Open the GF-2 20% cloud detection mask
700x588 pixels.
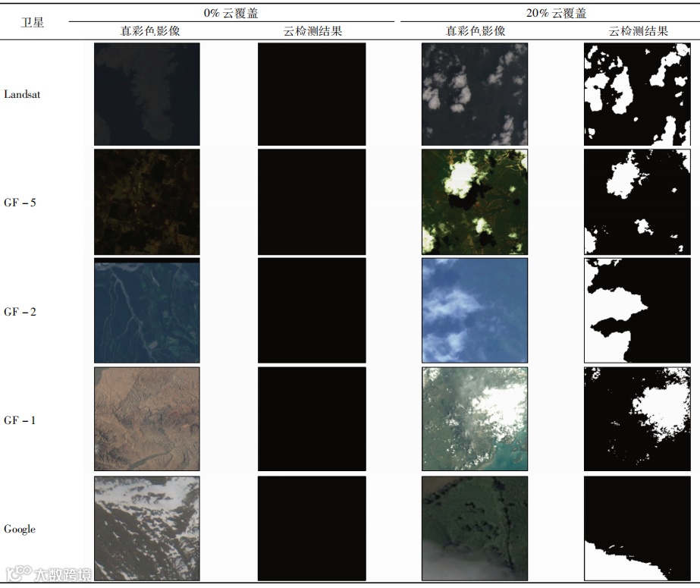point(637,310)
